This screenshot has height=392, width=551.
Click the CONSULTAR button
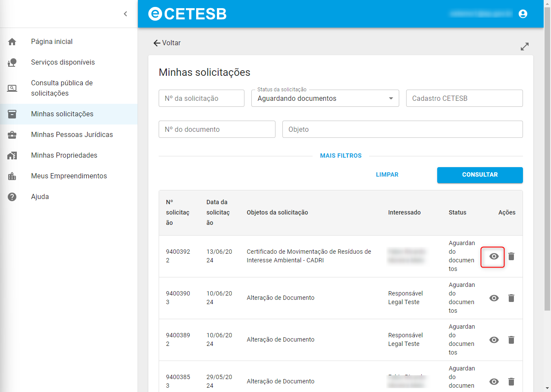click(x=480, y=175)
